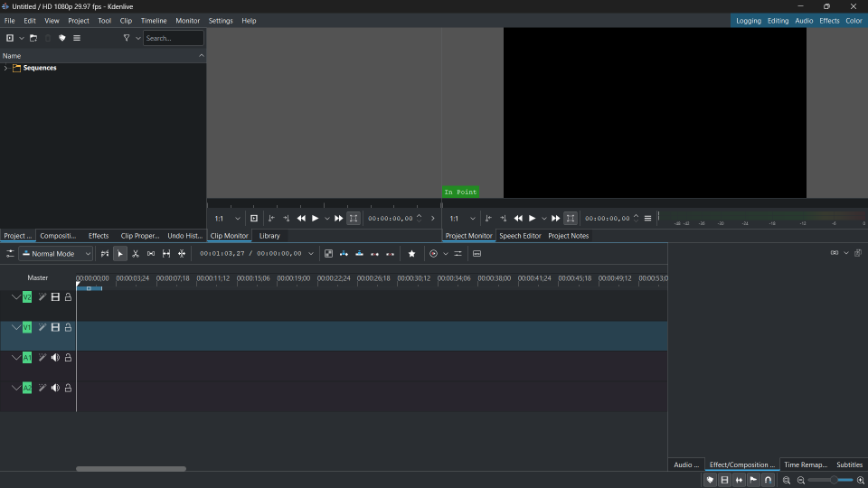Click the bin filter funnel icon
The image size is (868, 488).
coord(127,38)
